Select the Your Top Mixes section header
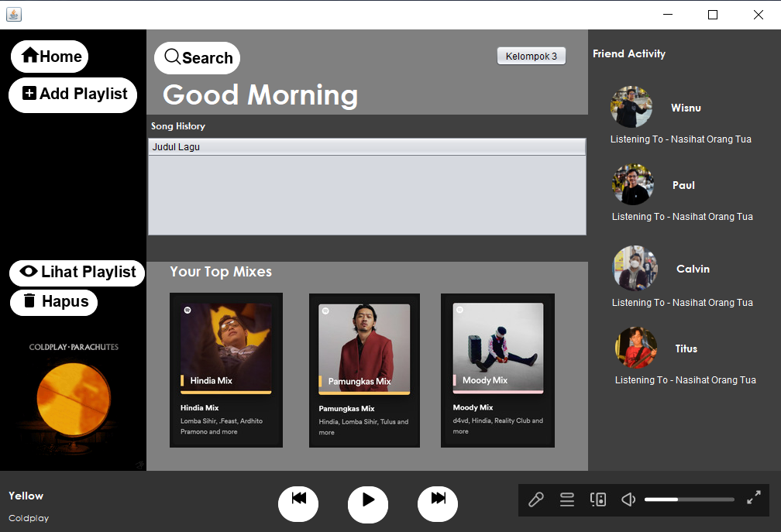The image size is (781, 532). pyautogui.click(x=221, y=272)
